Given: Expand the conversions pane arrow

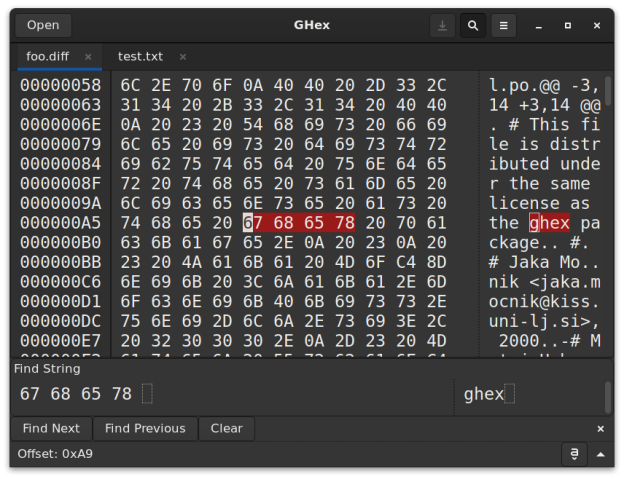Looking at the screenshot, I should coord(600,454).
